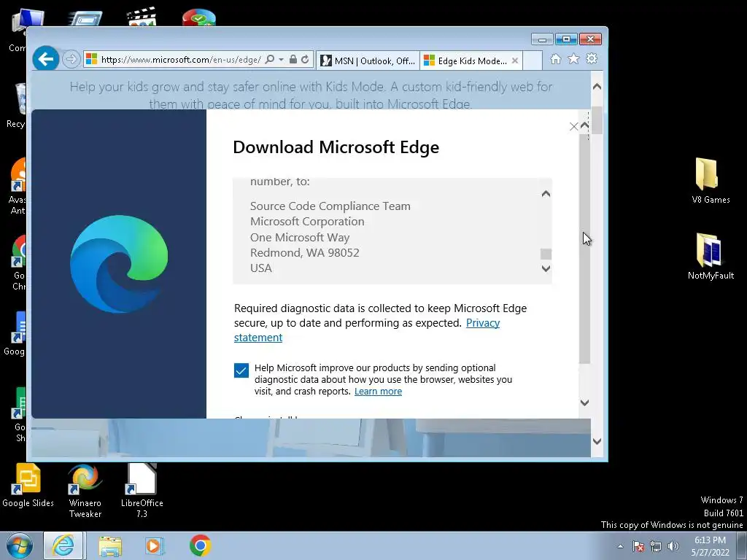This screenshot has width=747, height=560.
Task: Select the Edge Kids Mode tab
Action: point(467,61)
